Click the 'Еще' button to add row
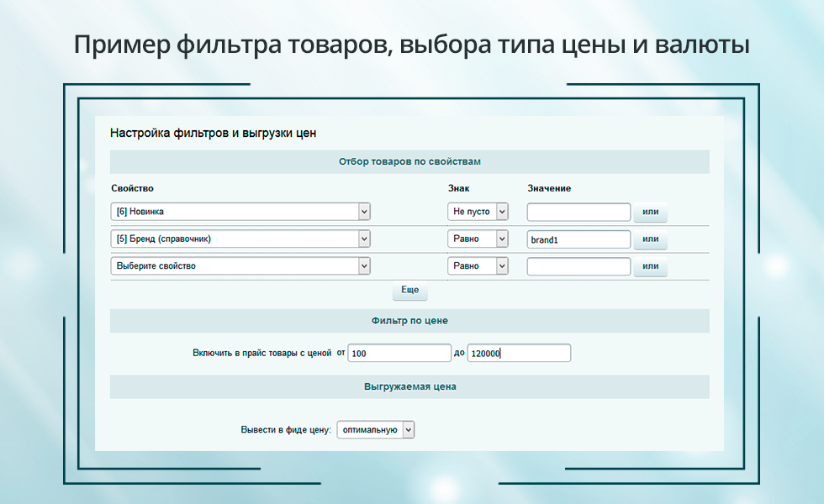The image size is (824, 504). pos(409,290)
